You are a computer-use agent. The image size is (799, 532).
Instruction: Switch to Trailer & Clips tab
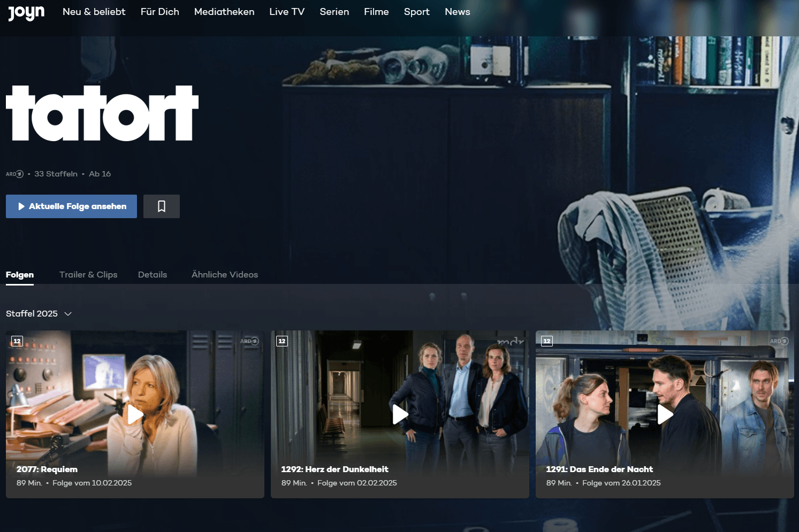88,275
